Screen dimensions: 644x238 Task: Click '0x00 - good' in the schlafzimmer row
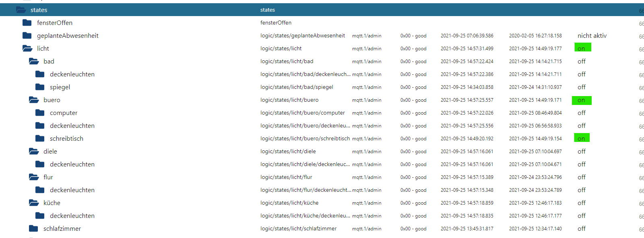point(413,229)
